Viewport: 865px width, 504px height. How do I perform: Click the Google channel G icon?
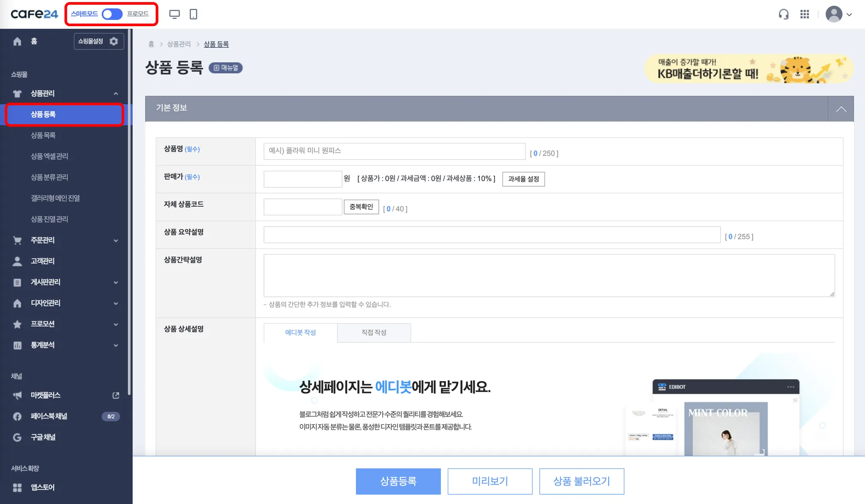click(x=17, y=437)
